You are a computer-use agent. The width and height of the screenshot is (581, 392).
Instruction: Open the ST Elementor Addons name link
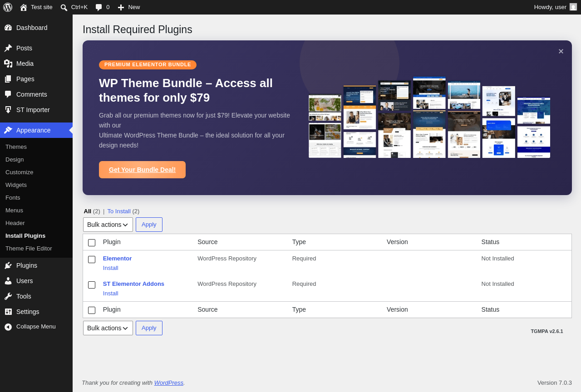(133, 284)
